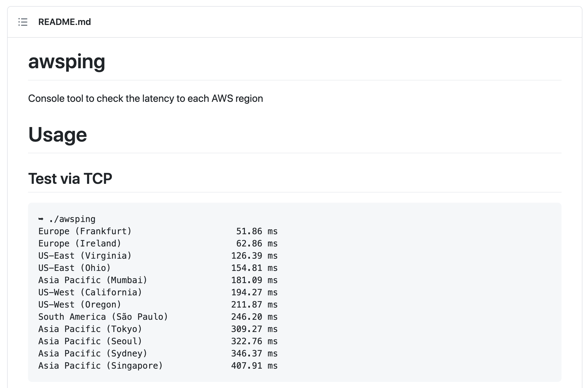Select the arrow prompt icon in the code block
Image resolution: width=588 pixels, height=388 pixels.
[x=41, y=218]
